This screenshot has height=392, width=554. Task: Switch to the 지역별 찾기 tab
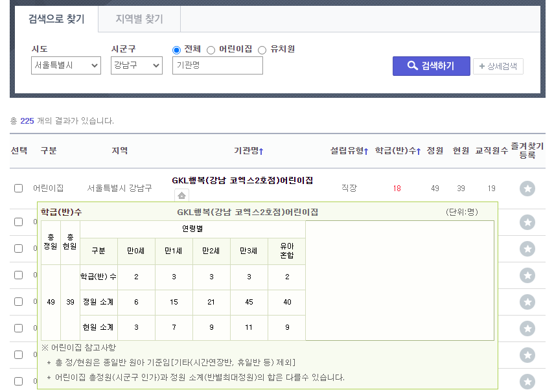pyautogui.click(x=139, y=19)
